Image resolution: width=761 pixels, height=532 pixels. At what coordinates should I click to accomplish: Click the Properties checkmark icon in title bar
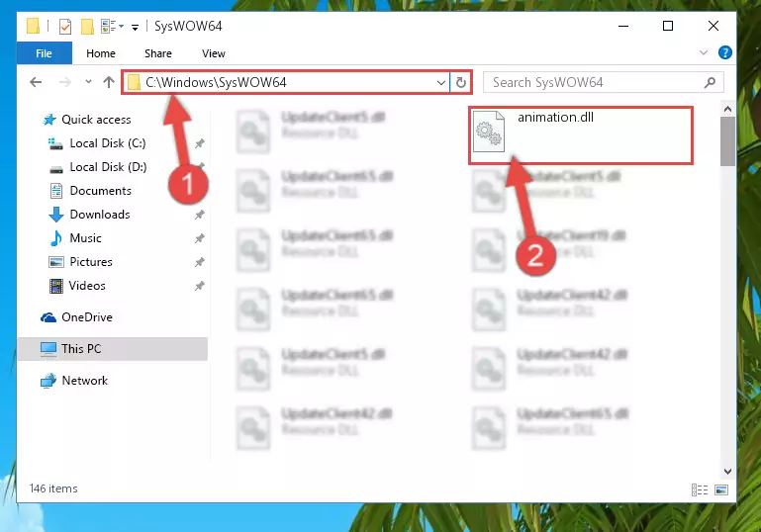[x=64, y=26]
